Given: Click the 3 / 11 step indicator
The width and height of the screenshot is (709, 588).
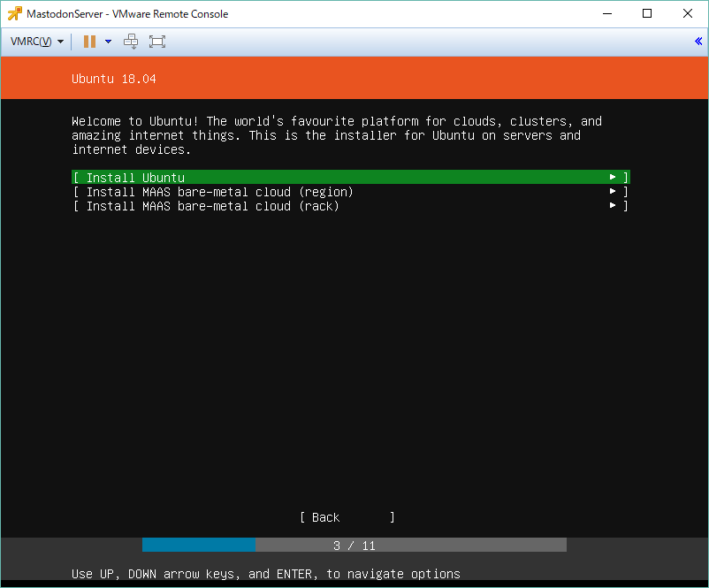Looking at the screenshot, I should pos(354,546).
